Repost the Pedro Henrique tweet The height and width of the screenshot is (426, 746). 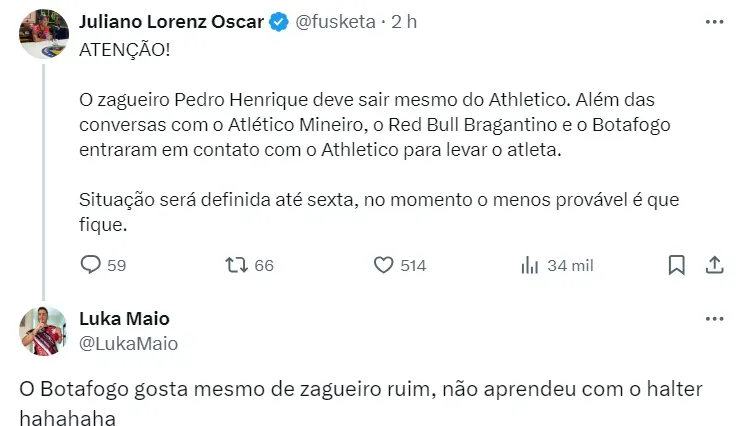pos(237,265)
